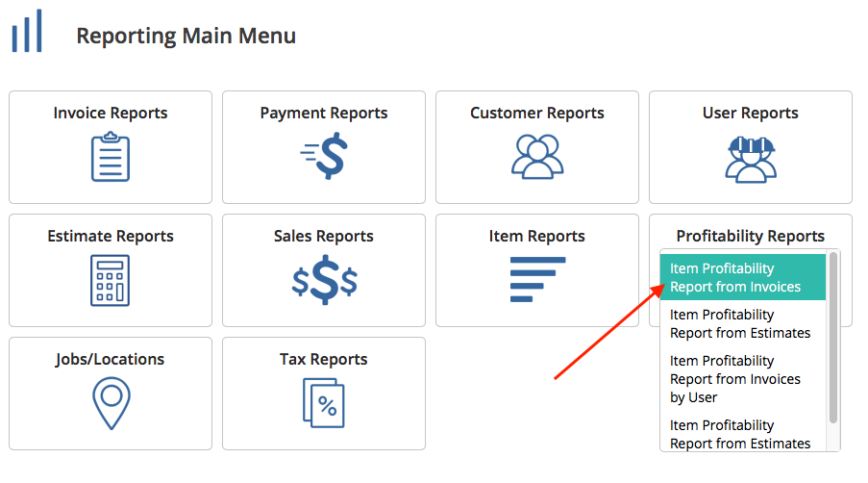Expand the Profitability Reports tile heading
The height and width of the screenshot is (483, 868).
point(750,236)
